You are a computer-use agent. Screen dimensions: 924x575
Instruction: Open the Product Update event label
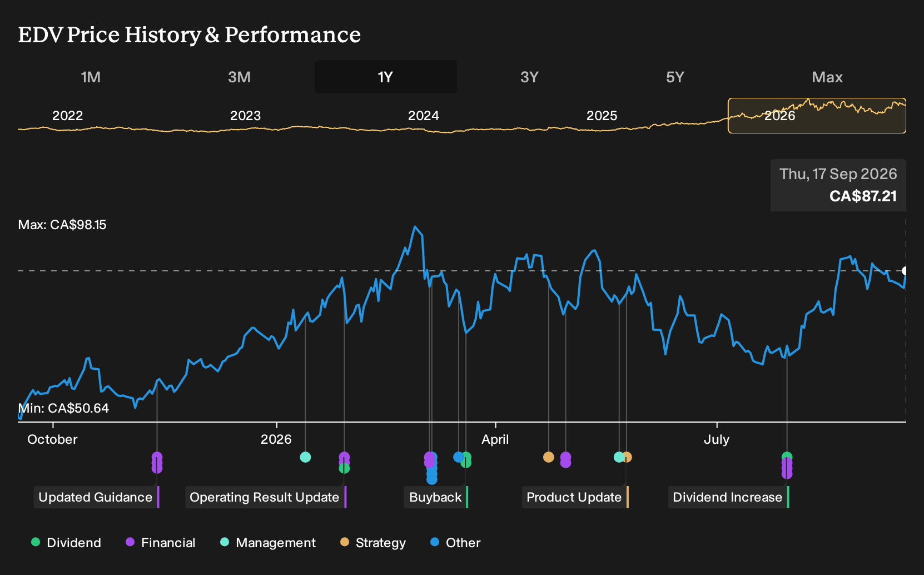point(575,497)
